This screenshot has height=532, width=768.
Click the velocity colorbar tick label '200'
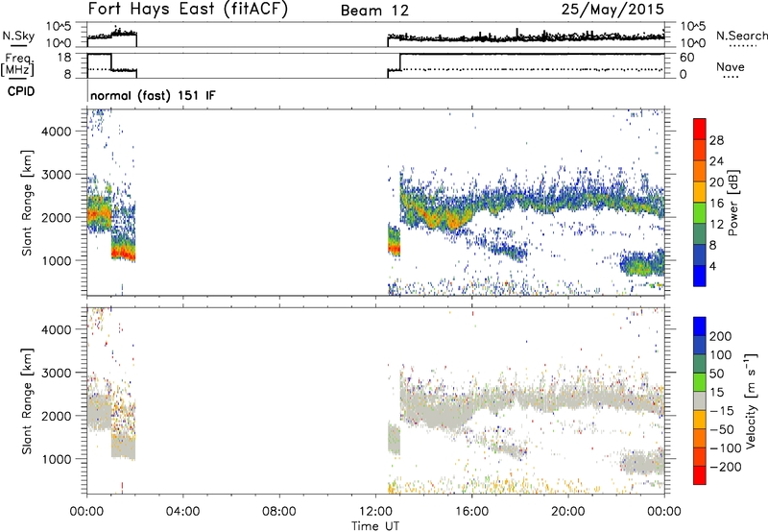click(721, 336)
